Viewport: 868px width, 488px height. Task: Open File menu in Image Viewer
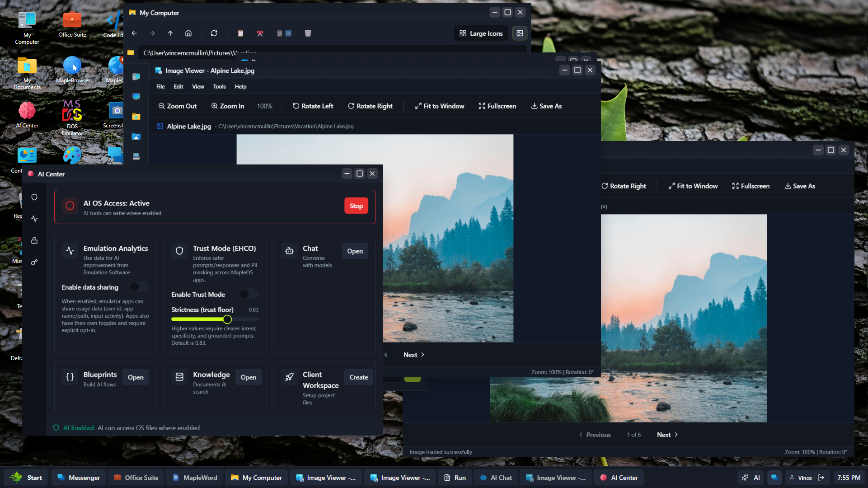160,87
